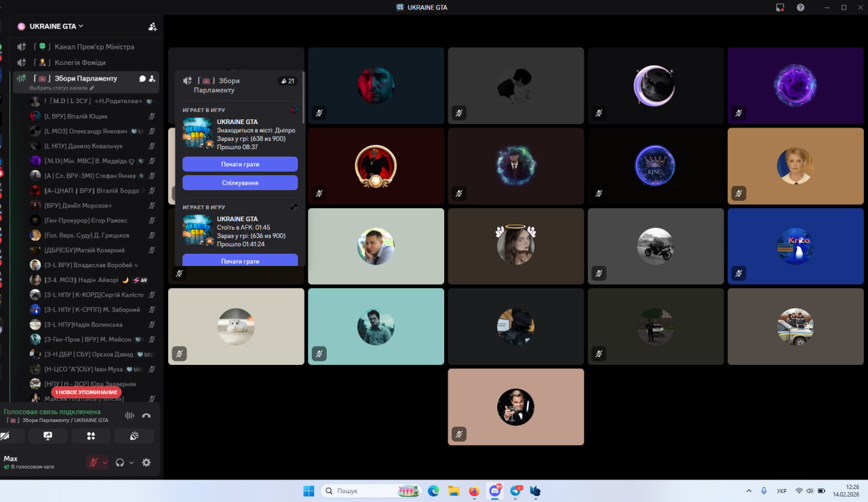The image size is (868, 502).
Task: Select Єгор Рамзес in the voice list
Action: click(x=93, y=220)
